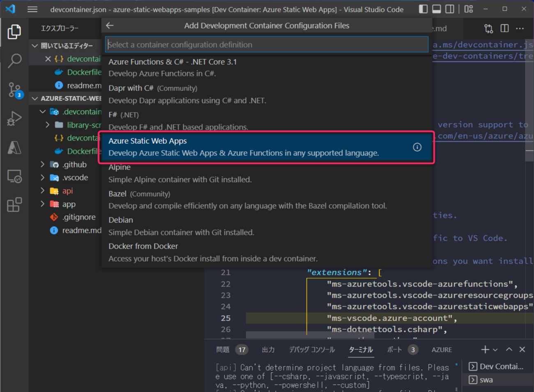
Task: Toggle primary side bar visibility
Action: coord(423,9)
